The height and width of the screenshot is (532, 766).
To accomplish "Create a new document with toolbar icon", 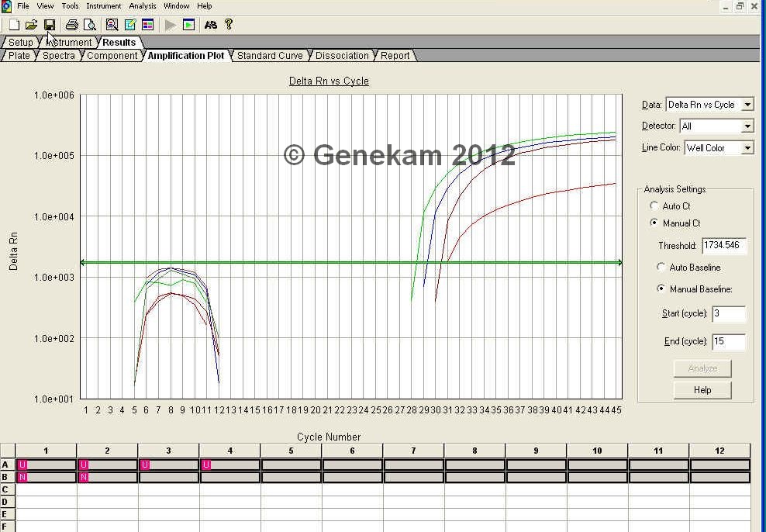I will click(x=14, y=24).
